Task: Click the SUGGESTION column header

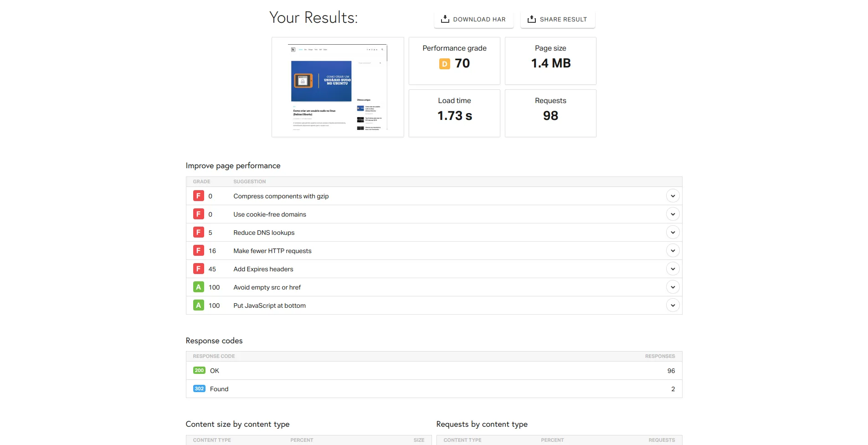Action: click(249, 181)
